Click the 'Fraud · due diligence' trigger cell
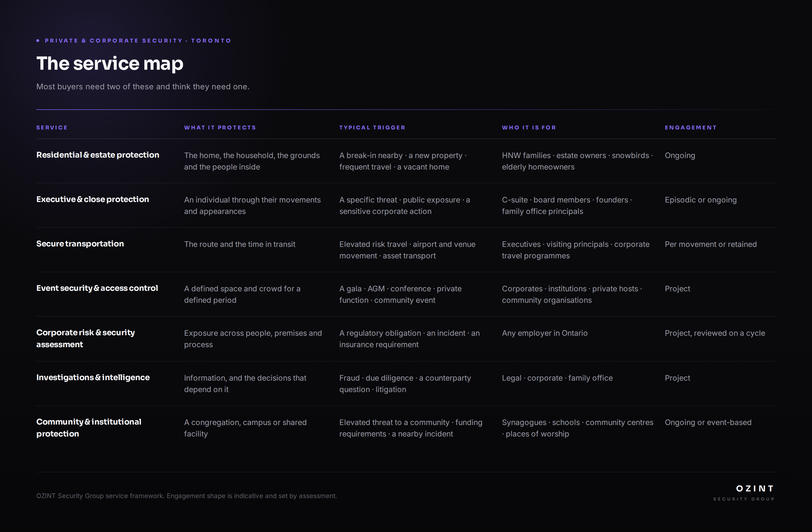The image size is (812, 532). (x=405, y=384)
